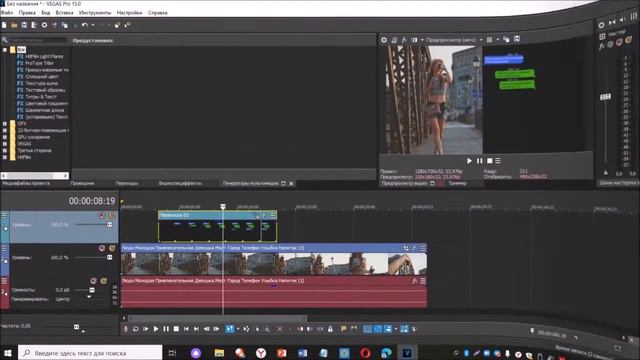Viewport: 640px width, 360px height.
Task: Adjust the master bus volume fader
Action: pyautogui.click(x=605, y=97)
